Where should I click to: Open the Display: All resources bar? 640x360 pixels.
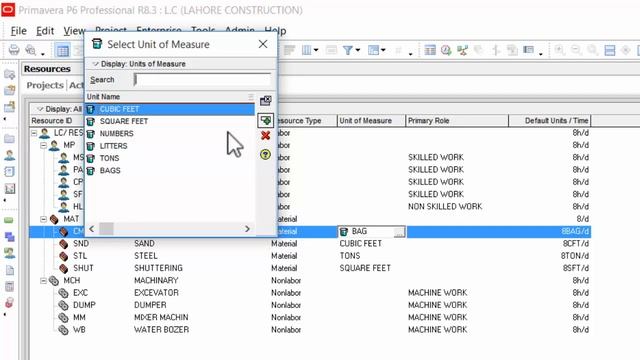59,109
